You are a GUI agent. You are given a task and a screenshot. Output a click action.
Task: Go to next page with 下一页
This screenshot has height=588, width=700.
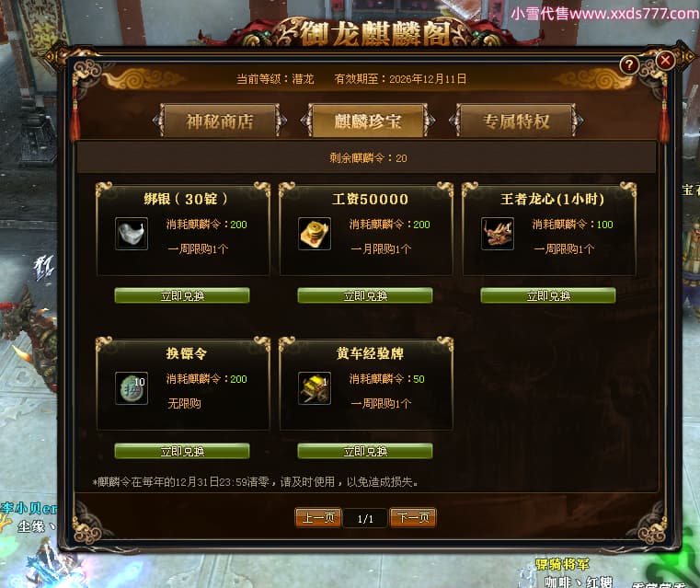pos(413,518)
